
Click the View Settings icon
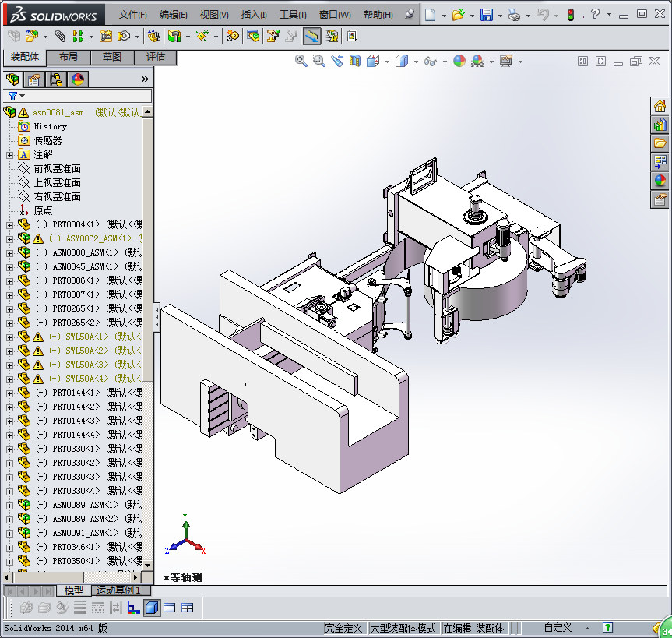point(506,61)
